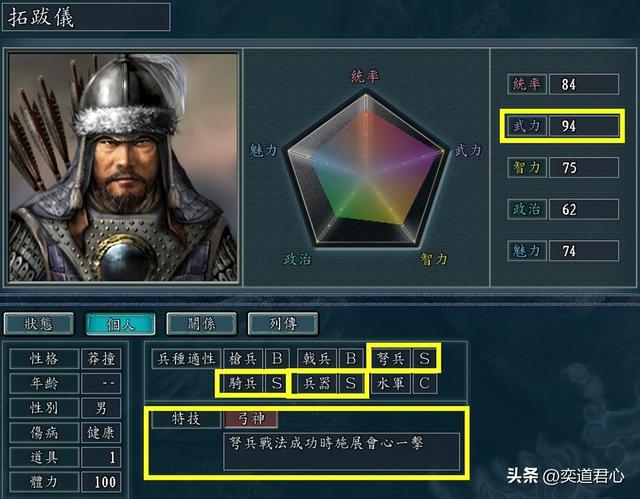The width and height of the screenshot is (640, 499).
Task: Click the 弩兵 aptitude S rating
Action: pos(424,359)
